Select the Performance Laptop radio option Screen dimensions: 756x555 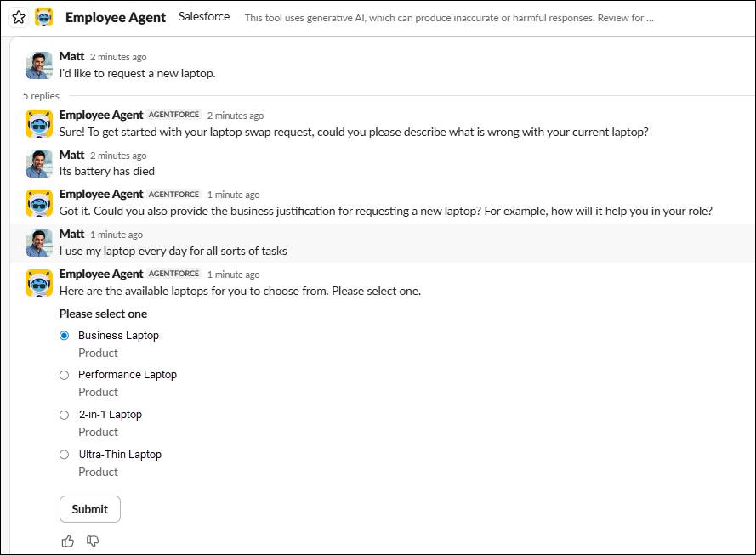(64, 376)
